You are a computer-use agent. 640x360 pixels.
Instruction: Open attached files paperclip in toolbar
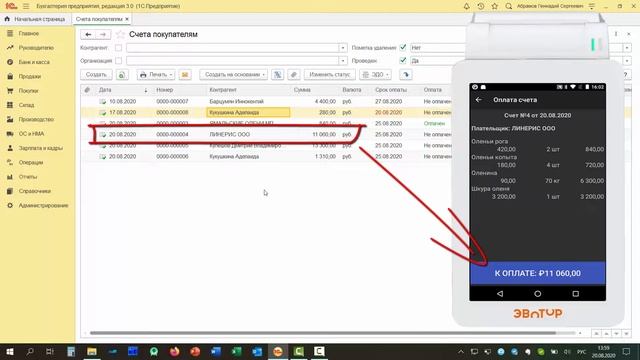294,75
